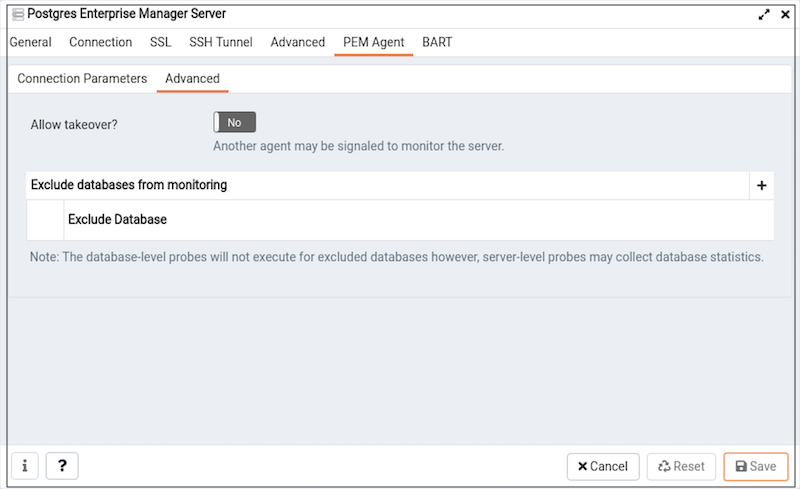
Task: Maximize the dialog using the expand arrows icon
Action: 764,15
